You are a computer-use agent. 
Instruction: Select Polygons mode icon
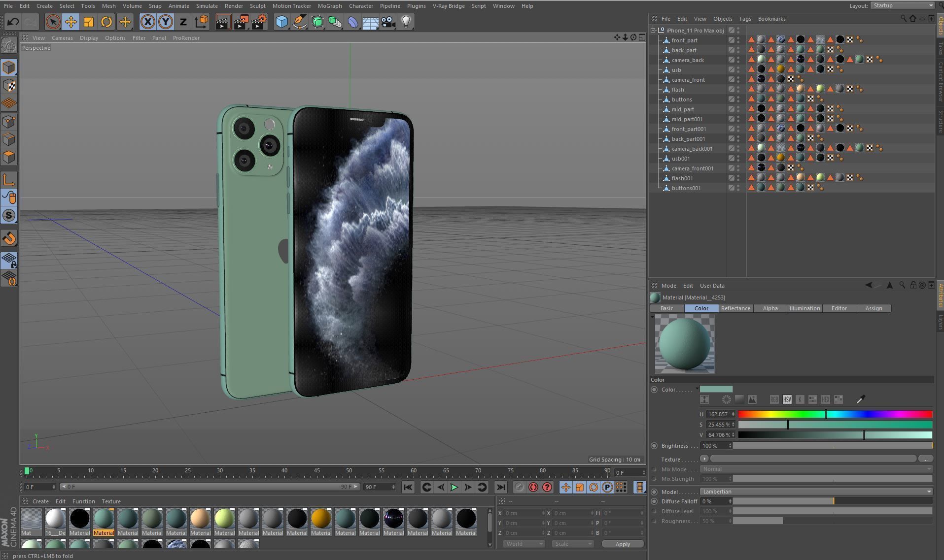9,158
